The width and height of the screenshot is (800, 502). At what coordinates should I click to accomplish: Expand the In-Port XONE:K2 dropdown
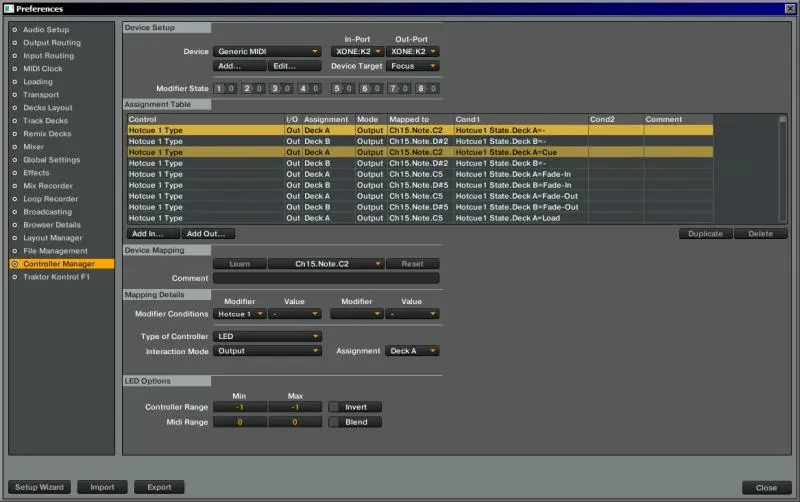tap(357, 51)
